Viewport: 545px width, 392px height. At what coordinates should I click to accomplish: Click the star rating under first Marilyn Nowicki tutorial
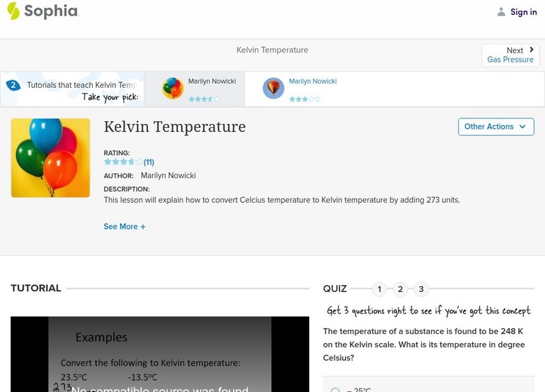(x=204, y=99)
